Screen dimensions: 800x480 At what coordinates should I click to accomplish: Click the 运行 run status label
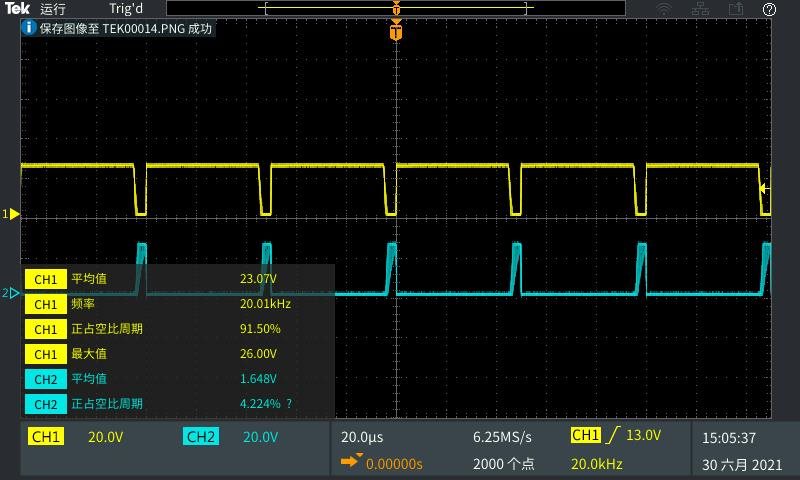pyautogui.click(x=53, y=9)
